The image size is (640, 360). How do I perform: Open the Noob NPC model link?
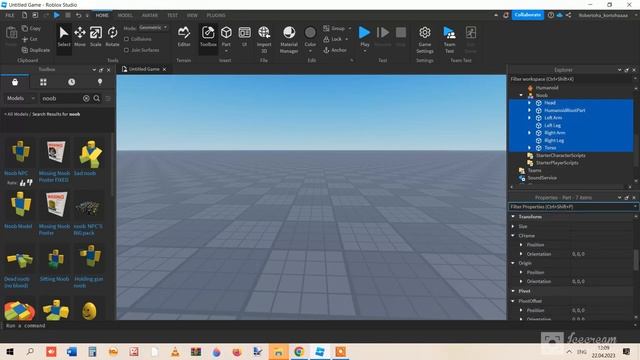[16, 173]
